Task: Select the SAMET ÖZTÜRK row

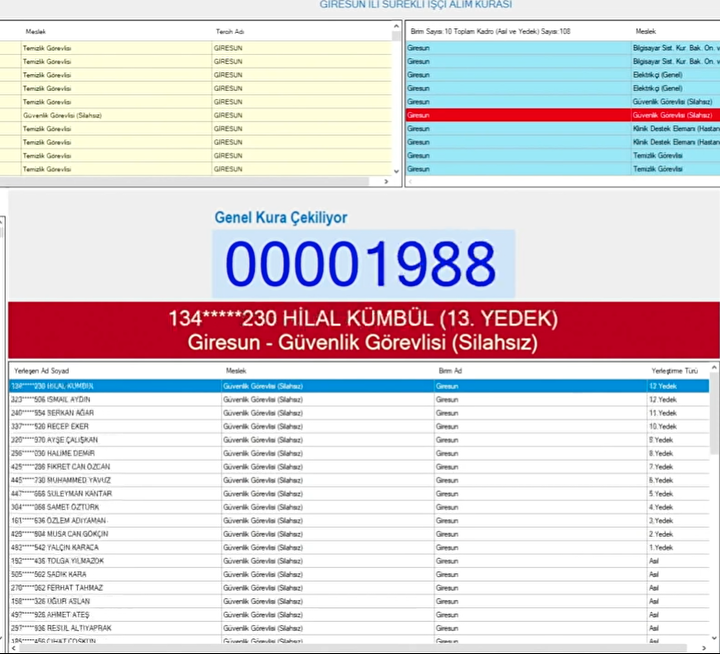Action: [359, 507]
